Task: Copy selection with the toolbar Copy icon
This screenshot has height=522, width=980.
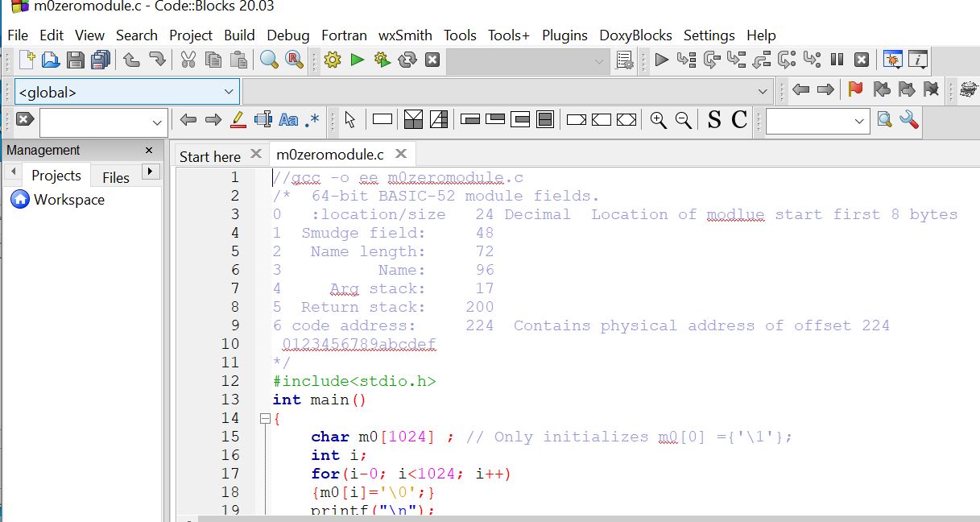Action: (213, 60)
